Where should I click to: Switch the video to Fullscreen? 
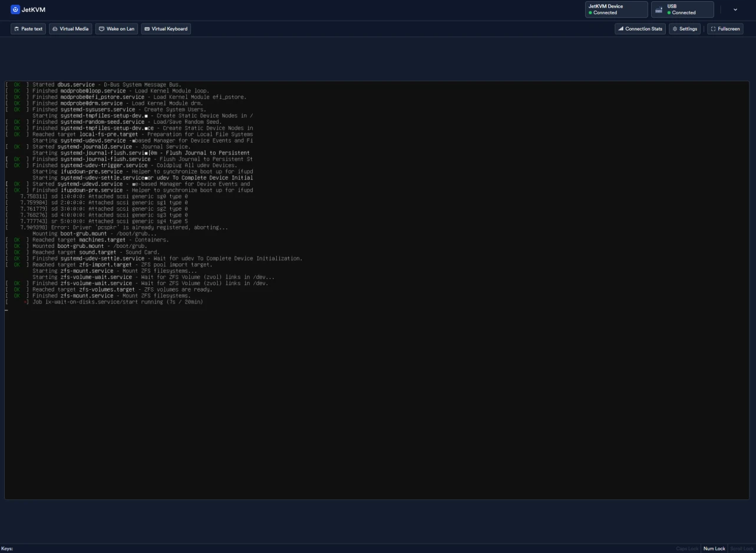click(x=725, y=29)
